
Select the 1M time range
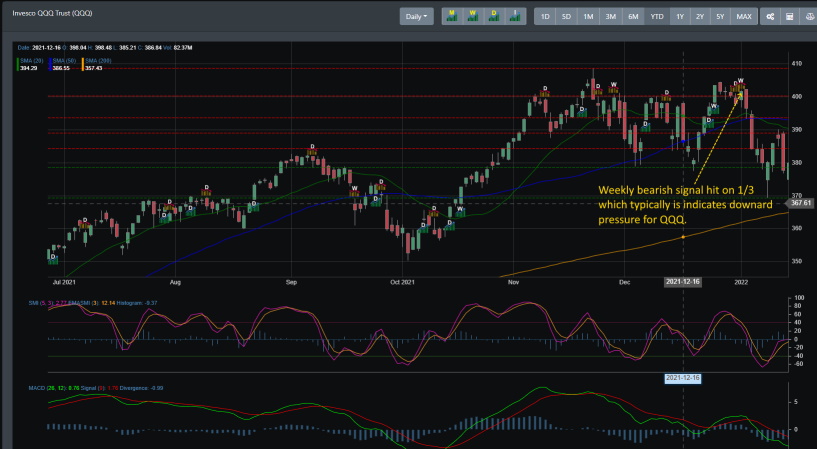[x=588, y=16]
